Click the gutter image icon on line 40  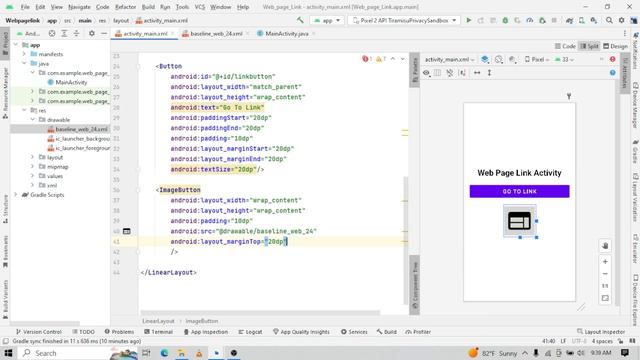(x=127, y=231)
